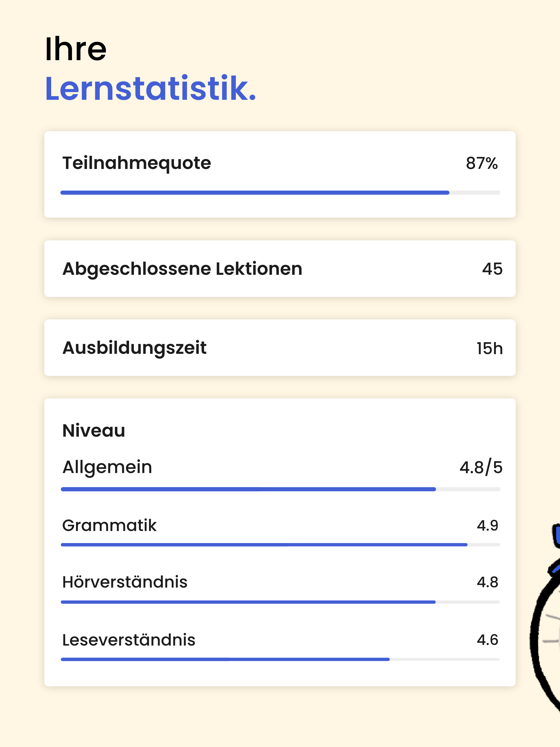
Task: Click the Niveau section heading
Action: click(x=94, y=431)
